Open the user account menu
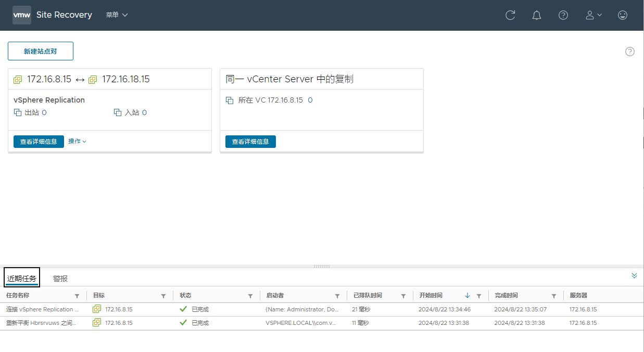 [x=594, y=15]
